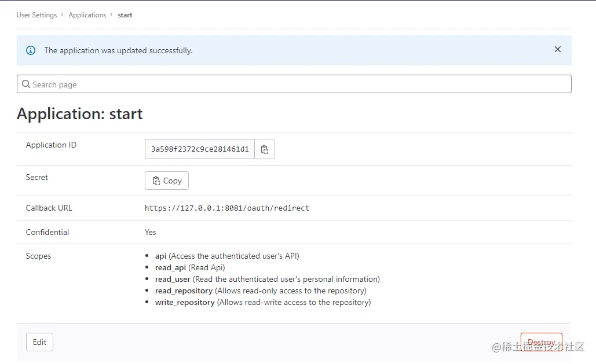Click the write_repository scope entry
The width and height of the screenshot is (596, 364).
coord(263,303)
